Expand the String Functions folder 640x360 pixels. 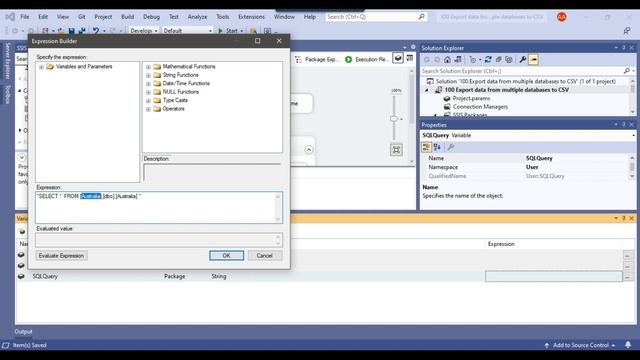click(148, 75)
